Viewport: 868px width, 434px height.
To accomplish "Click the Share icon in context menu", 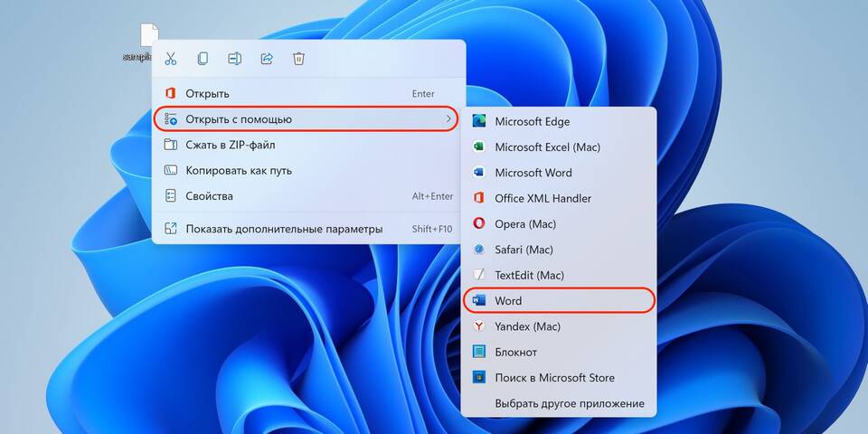I will pos(267,59).
